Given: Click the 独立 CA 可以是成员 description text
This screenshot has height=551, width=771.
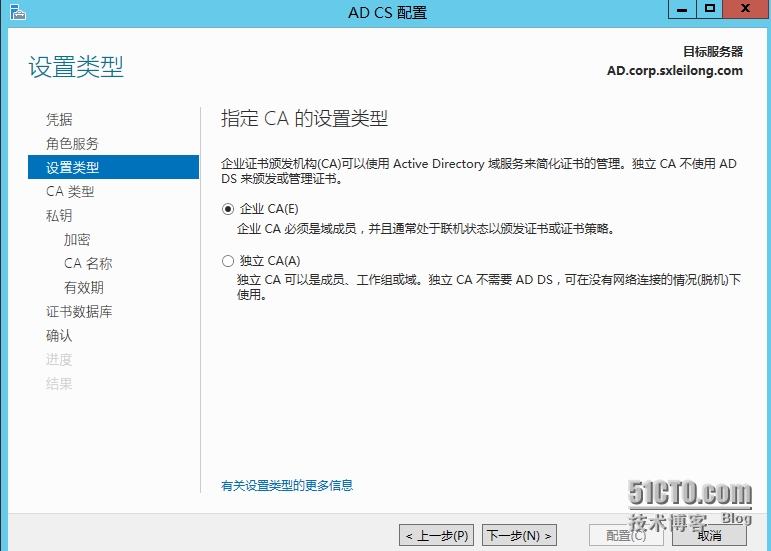Looking at the screenshot, I should coord(489,287).
